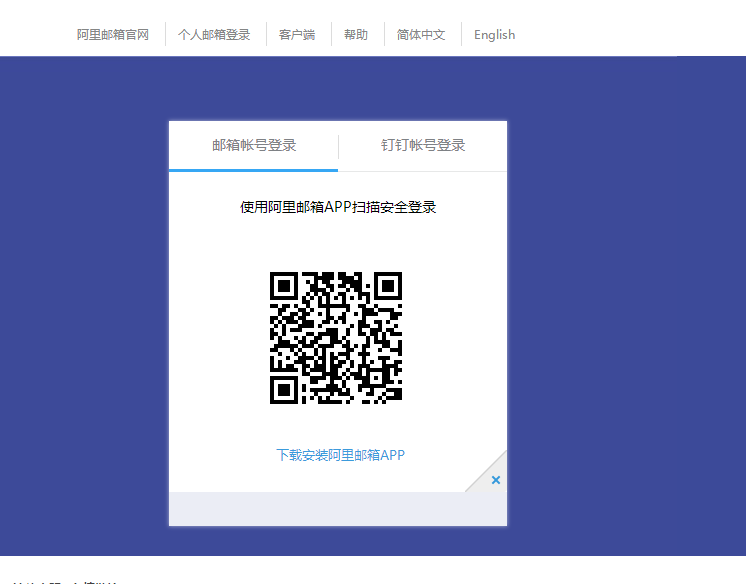Click blue banner background right of login card
This screenshot has width=746, height=584.
(620, 300)
